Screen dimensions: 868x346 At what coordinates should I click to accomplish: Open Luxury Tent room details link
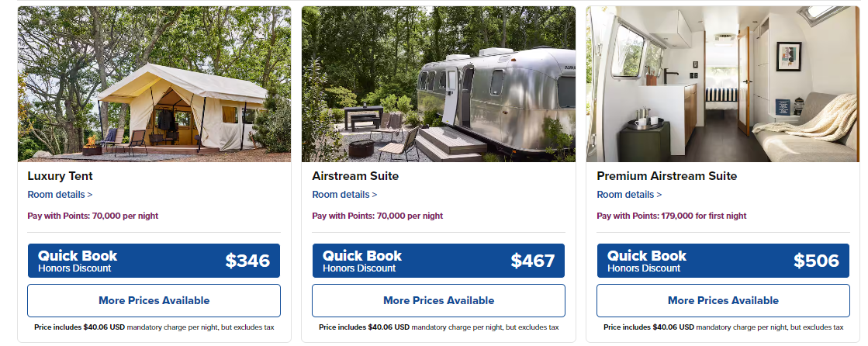[x=60, y=194]
